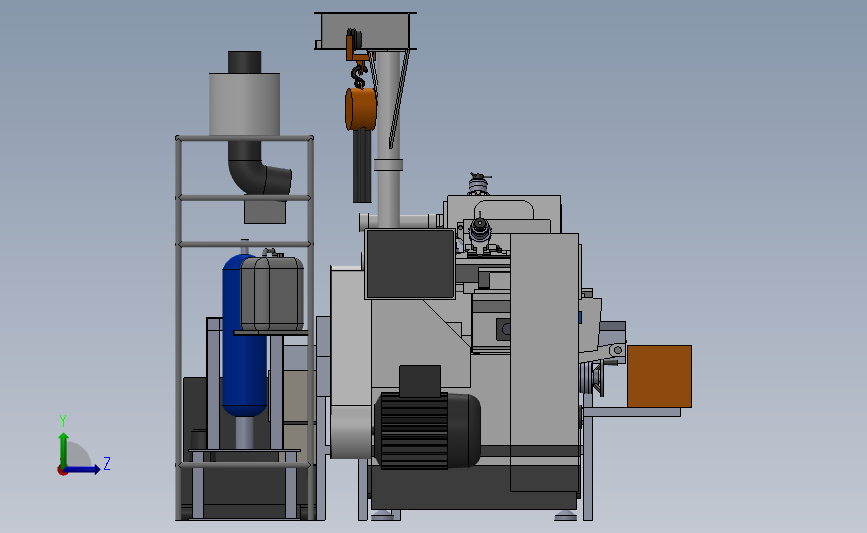Select the black top pipe of dust collector
The height and width of the screenshot is (533, 867).
[244, 62]
